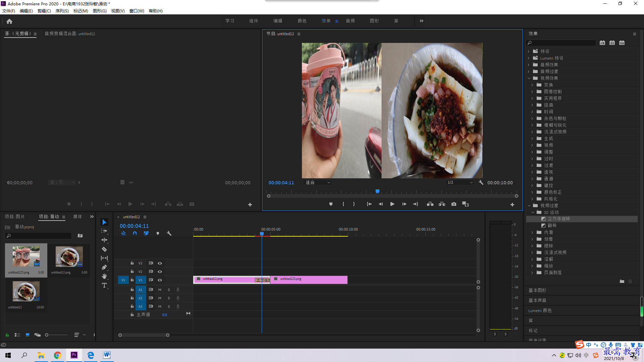Play the program monitor sequence

coord(392,204)
